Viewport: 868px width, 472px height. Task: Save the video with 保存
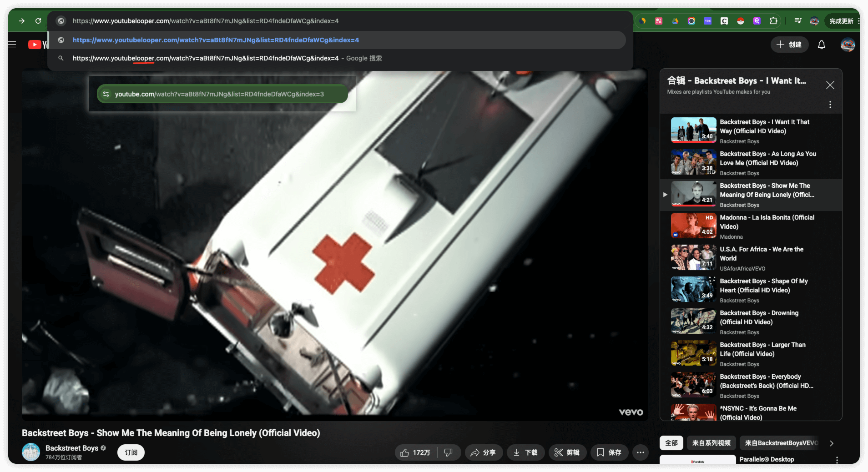click(609, 452)
